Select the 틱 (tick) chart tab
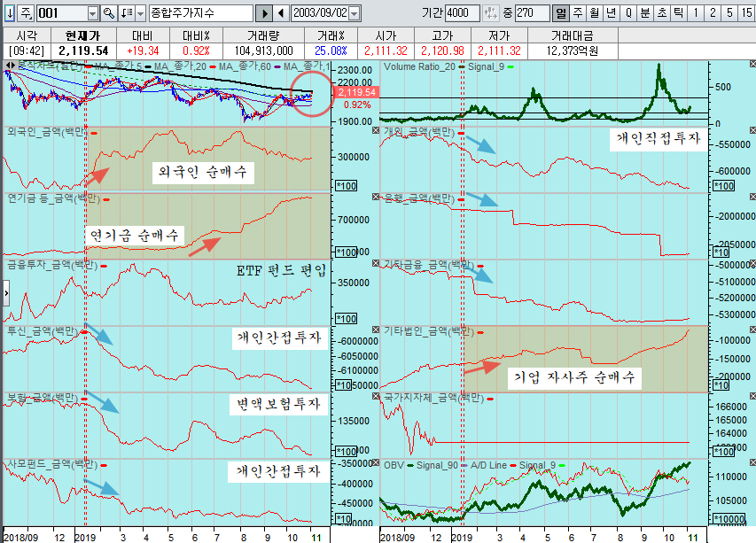The image size is (756, 543). pyautogui.click(x=678, y=14)
